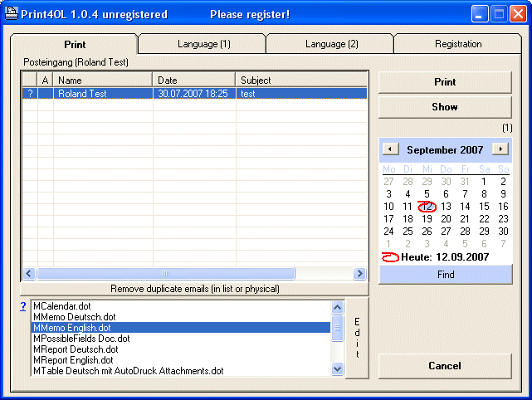This screenshot has width=532, height=400.
Task: Open the blue question mark help link
Action: (23, 306)
